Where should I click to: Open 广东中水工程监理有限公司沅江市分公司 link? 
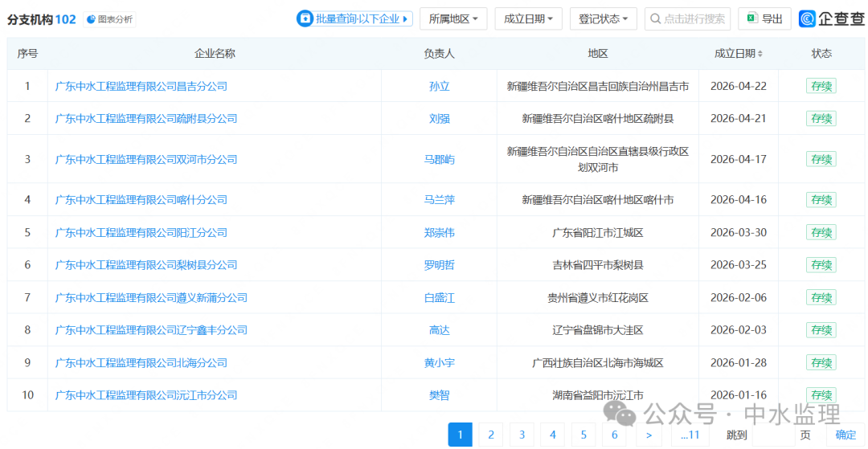click(146, 395)
